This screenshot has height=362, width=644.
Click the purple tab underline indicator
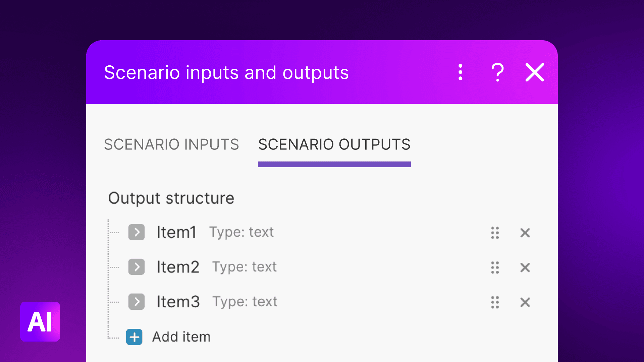coord(334,164)
